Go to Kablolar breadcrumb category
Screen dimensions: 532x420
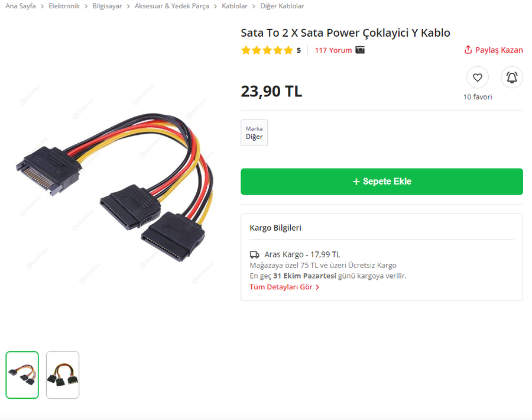click(x=235, y=6)
